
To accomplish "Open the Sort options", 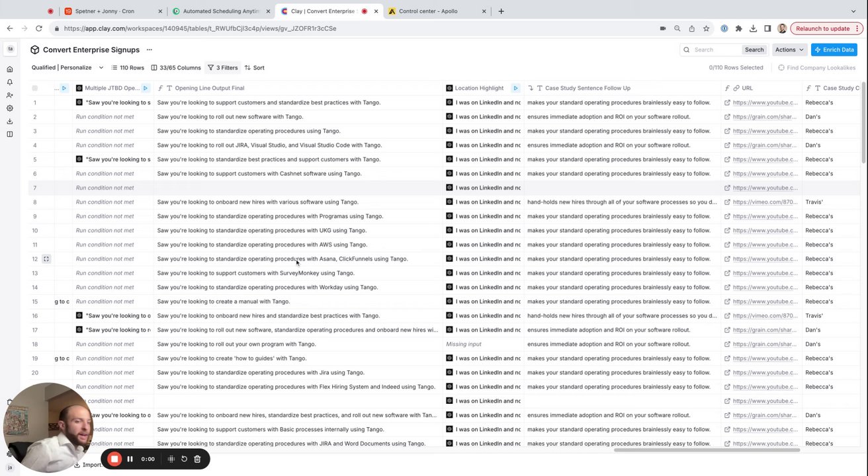I will click(254, 67).
